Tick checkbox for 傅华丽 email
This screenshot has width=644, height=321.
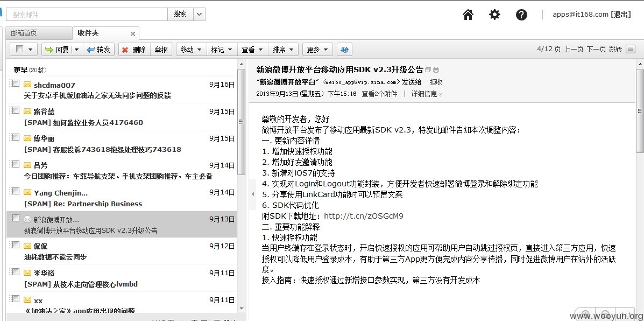pos(16,137)
